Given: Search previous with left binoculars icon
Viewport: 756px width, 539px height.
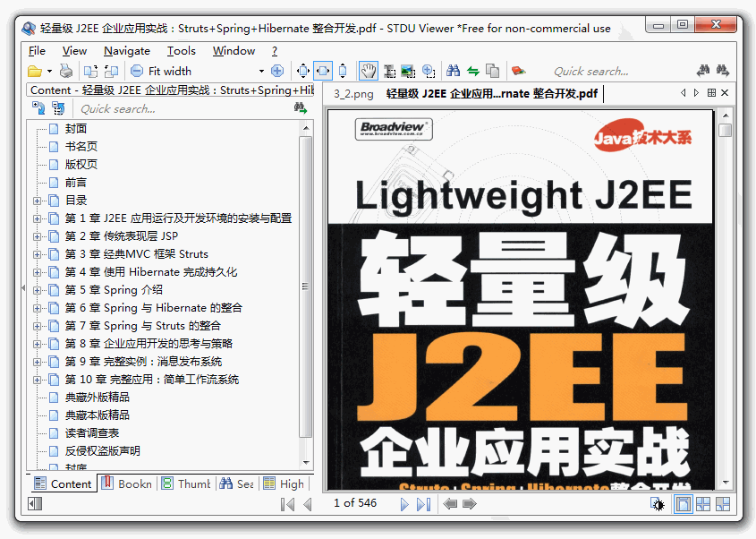Looking at the screenshot, I should point(703,71).
